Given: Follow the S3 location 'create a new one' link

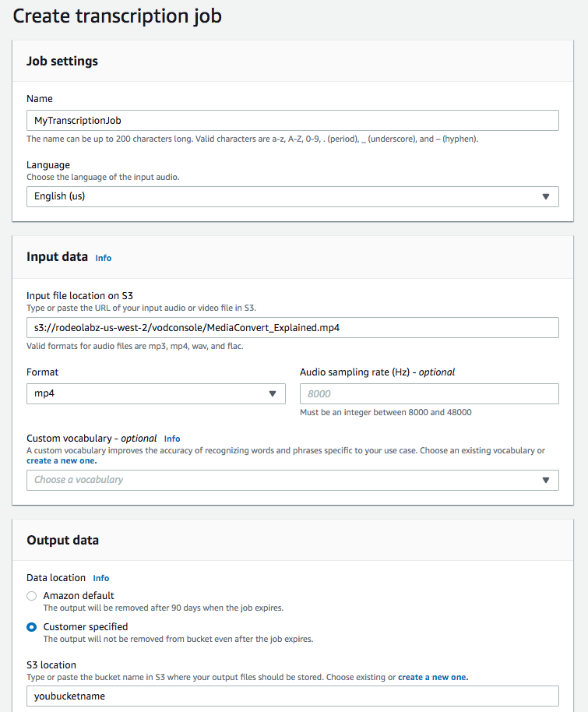Looking at the screenshot, I should point(433,677).
